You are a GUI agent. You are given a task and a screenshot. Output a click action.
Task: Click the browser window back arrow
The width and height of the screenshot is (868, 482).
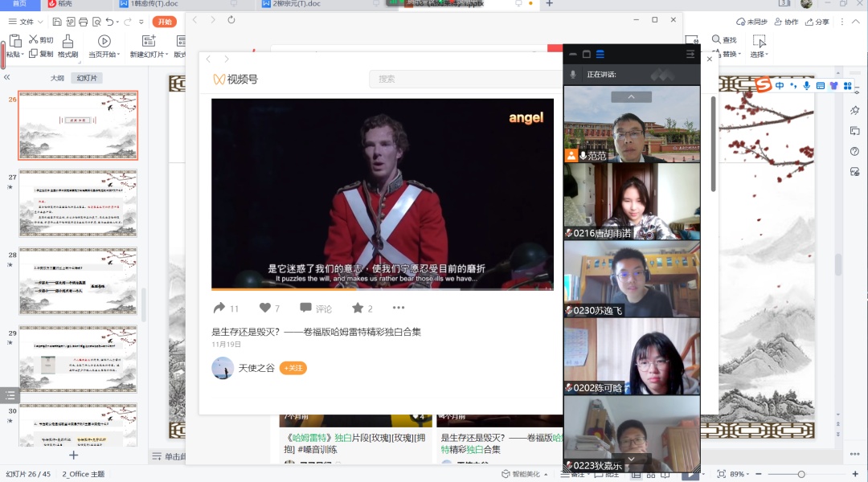pyautogui.click(x=194, y=20)
